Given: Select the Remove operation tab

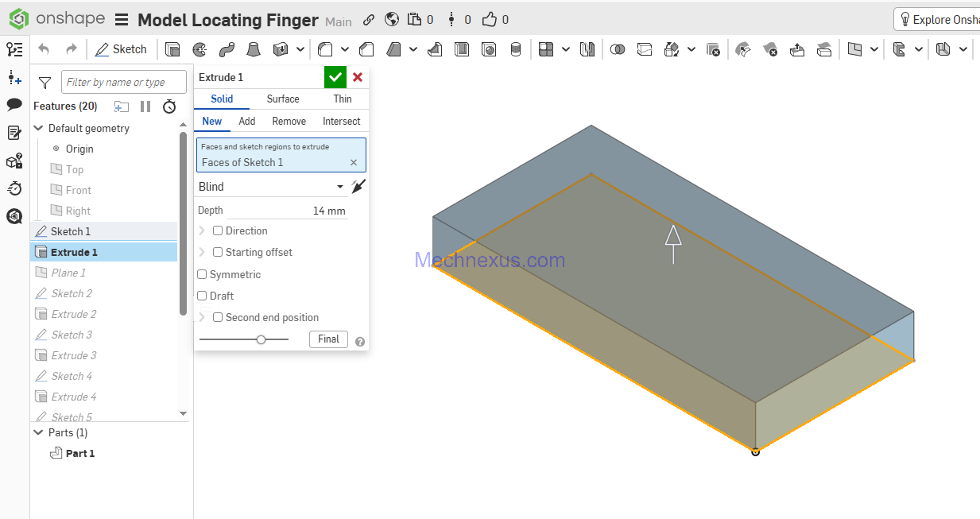Looking at the screenshot, I should click(289, 122).
